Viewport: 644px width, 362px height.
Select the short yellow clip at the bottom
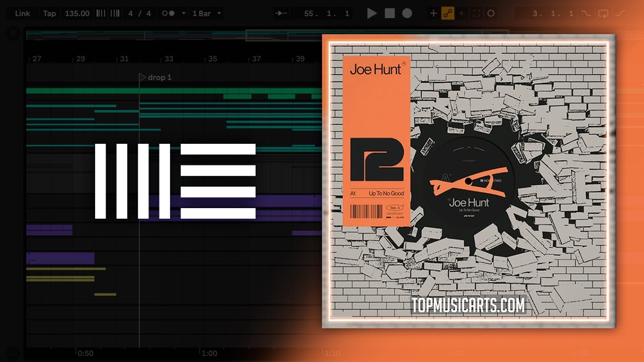tap(105, 294)
